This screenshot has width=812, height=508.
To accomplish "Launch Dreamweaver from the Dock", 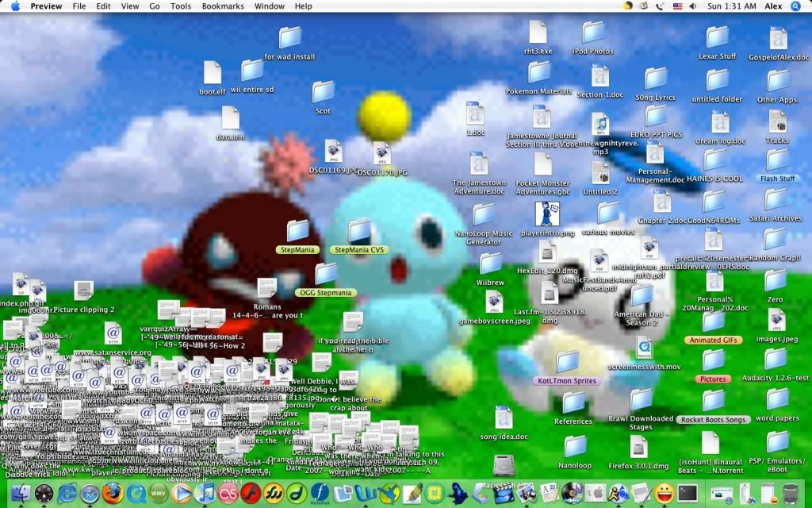I will click(297, 493).
